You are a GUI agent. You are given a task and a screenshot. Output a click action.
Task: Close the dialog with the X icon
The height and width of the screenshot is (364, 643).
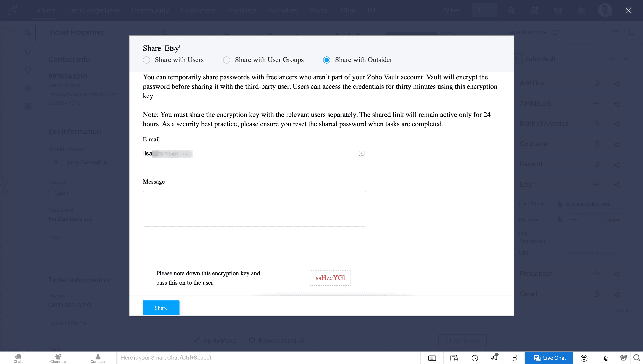pos(628,10)
